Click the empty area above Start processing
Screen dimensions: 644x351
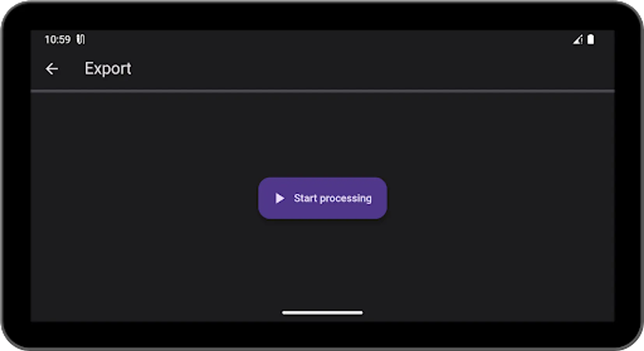(x=322, y=135)
